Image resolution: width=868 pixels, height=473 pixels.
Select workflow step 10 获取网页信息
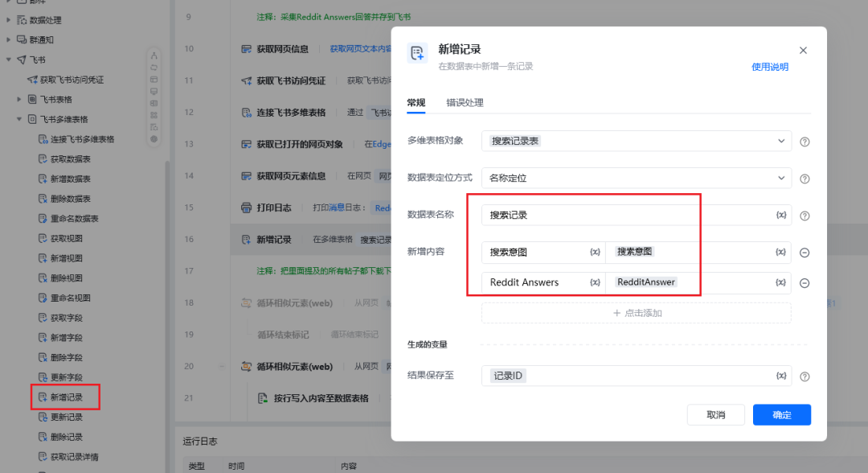283,49
